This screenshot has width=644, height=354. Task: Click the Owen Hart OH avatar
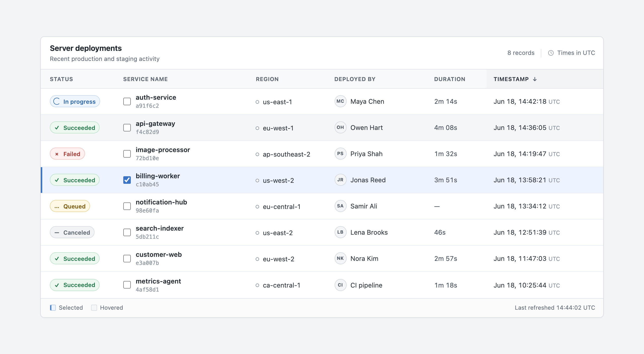coord(340,128)
